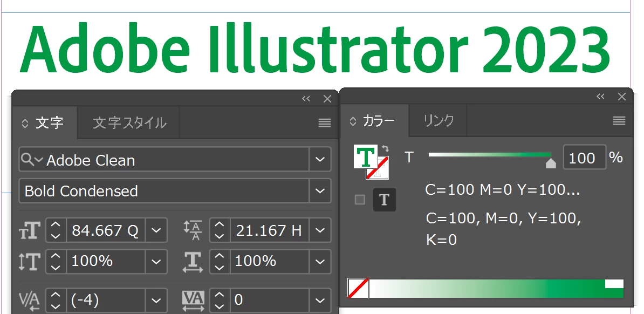Open the leading 21.167 H dropdown
Screen dimensions: 644x314
[x=320, y=230]
